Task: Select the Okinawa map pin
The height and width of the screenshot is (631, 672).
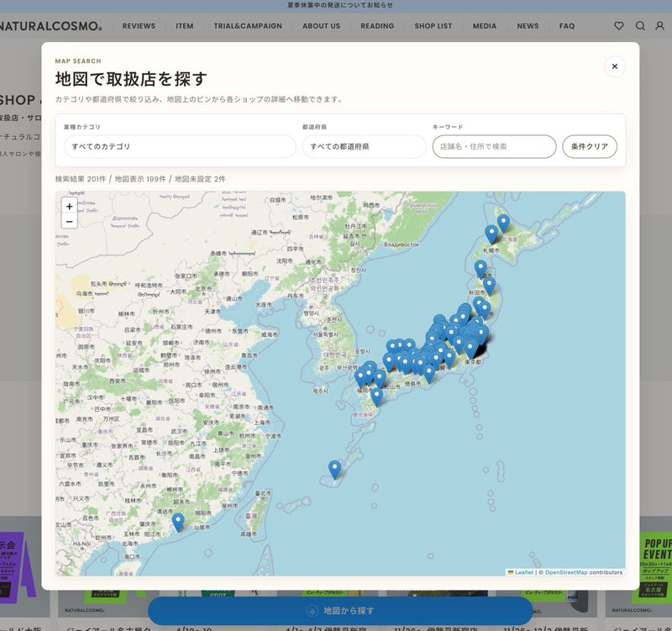Action: [x=334, y=470]
